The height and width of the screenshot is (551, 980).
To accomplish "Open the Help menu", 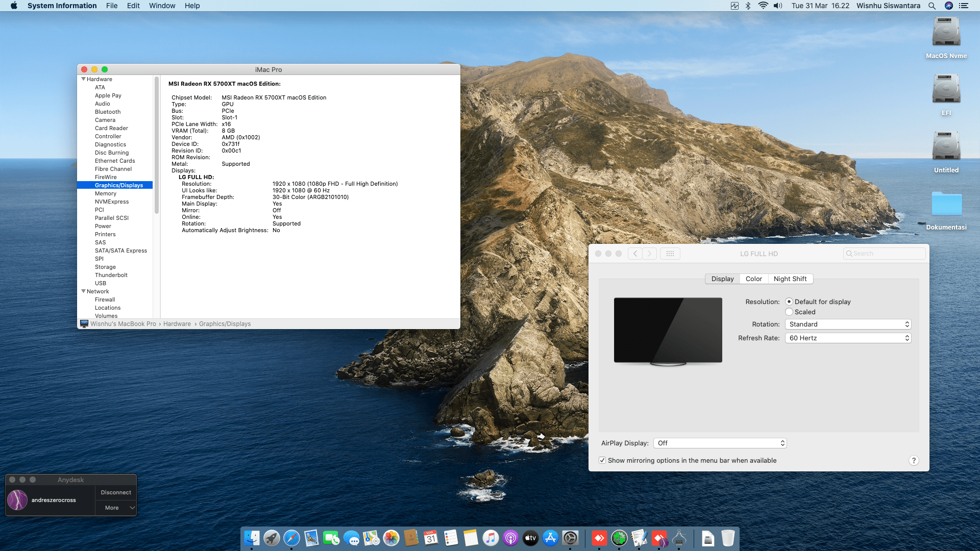I will pos(192,6).
